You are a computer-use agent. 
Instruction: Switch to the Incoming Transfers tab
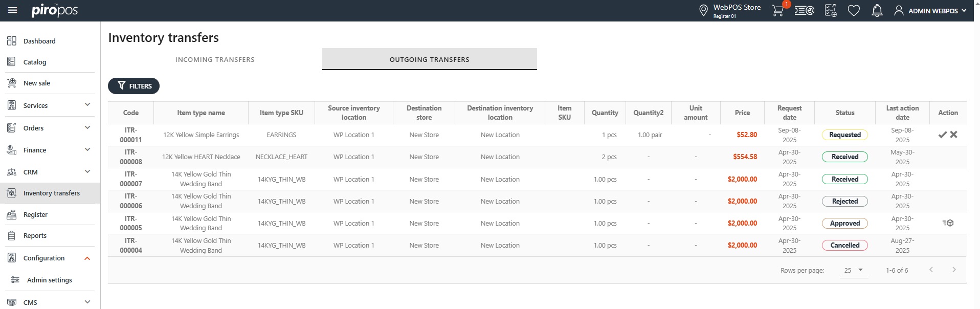(x=215, y=59)
